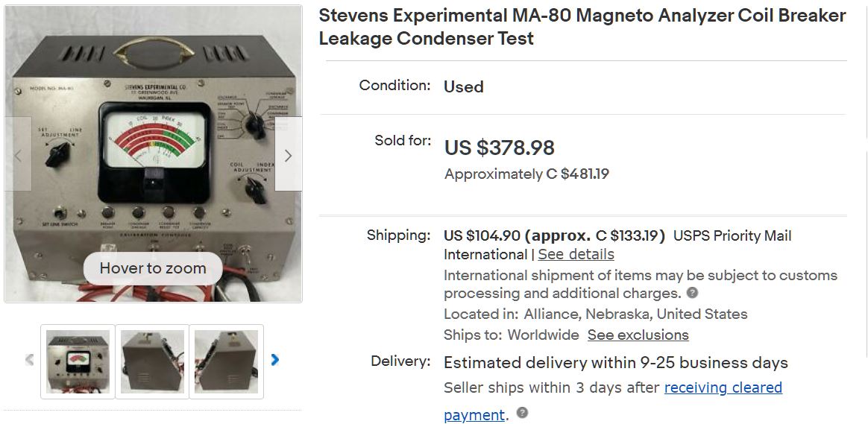Select the second thumbnail showing the back

[152, 361]
